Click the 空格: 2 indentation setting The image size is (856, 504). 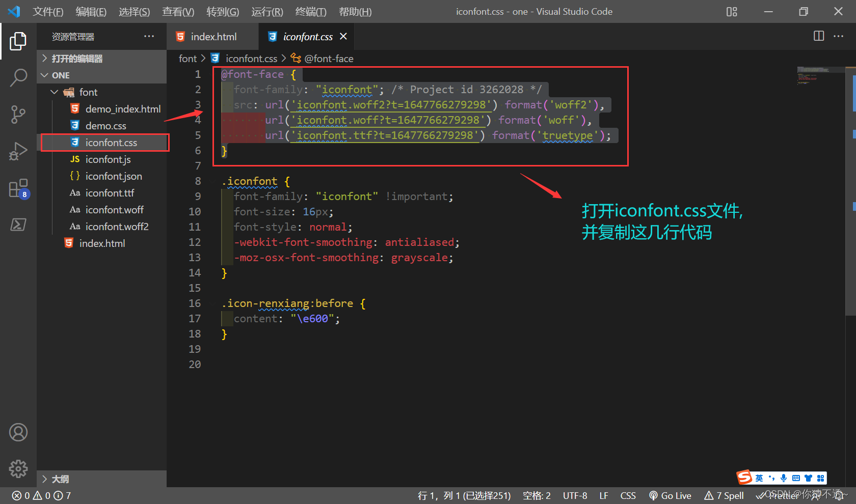pos(537,496)
